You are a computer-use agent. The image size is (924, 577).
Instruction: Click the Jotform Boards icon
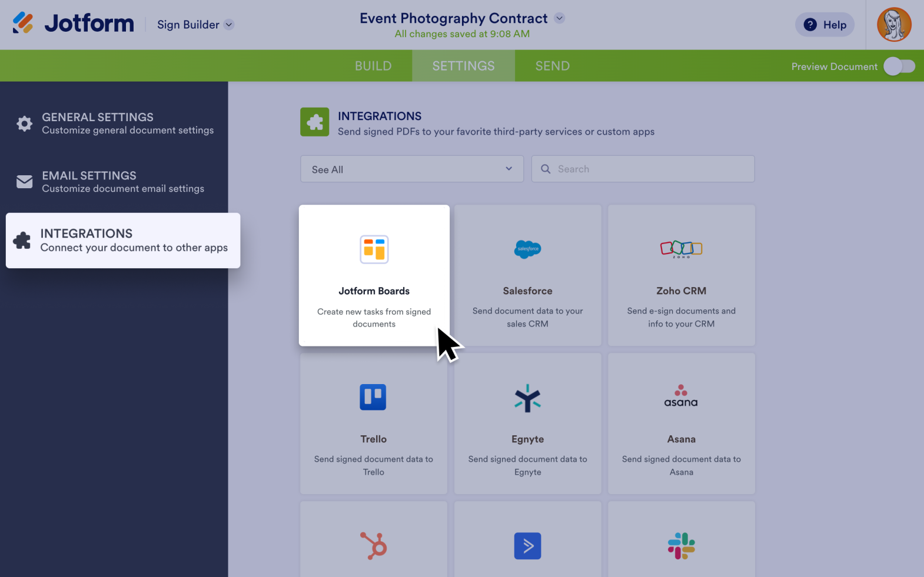(x=374, y=249)
